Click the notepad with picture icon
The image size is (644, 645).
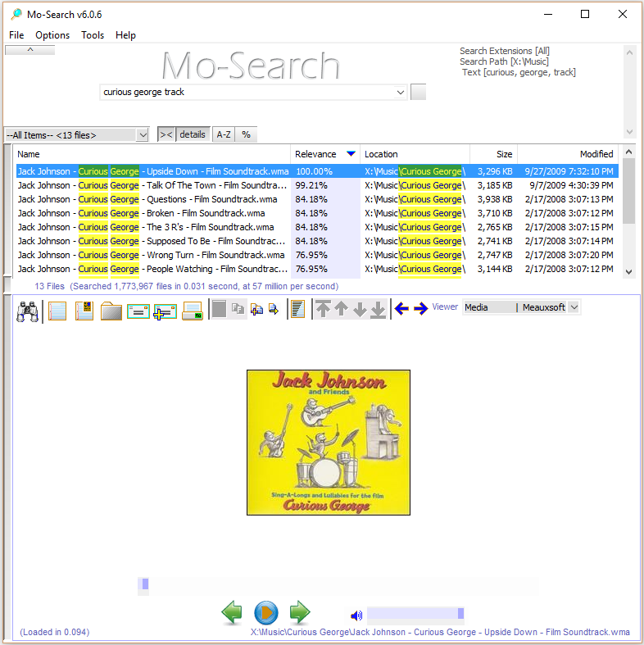[x=84, y=311]
